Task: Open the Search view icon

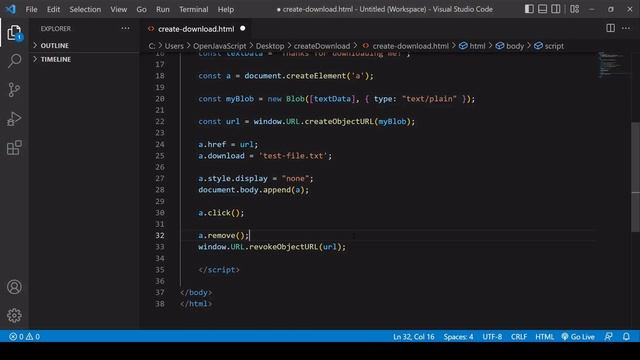Action: (14, 61)
